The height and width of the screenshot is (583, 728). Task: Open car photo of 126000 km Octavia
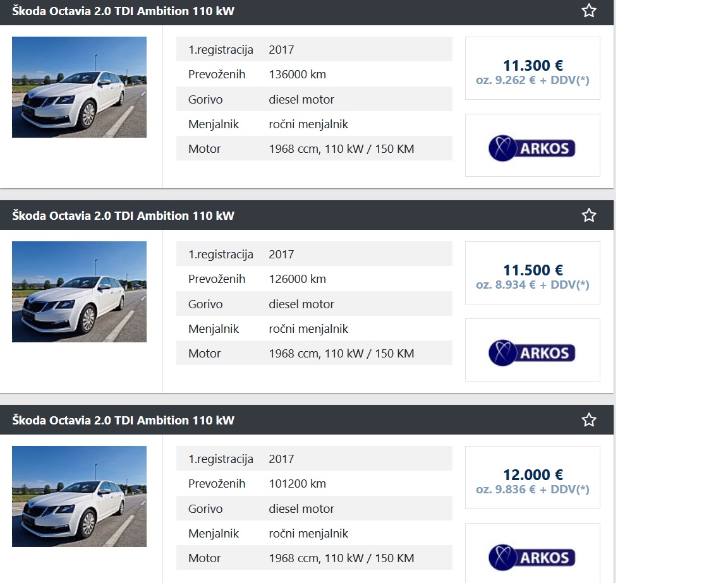click(x=80, y=292)
